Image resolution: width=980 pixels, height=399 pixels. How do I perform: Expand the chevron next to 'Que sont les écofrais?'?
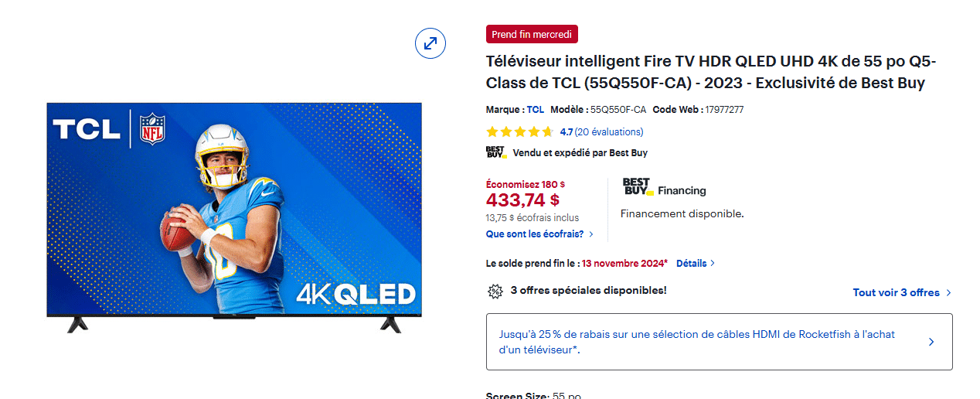coord(591,234)
